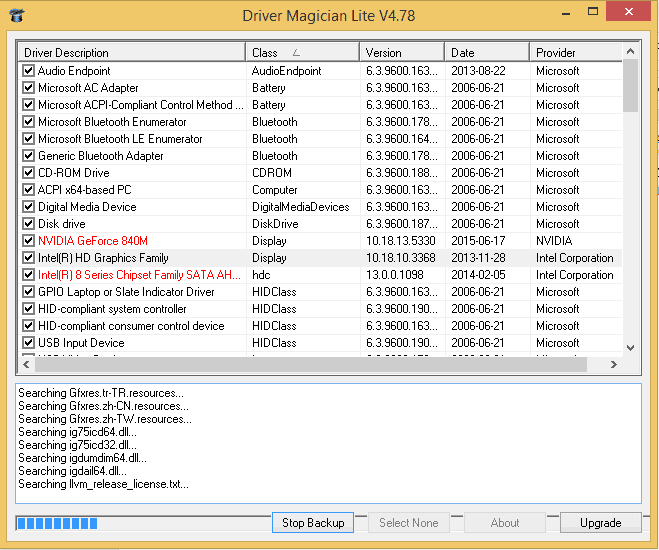659x550 pixels.
Task: Toggle checkbox for Generic Bluetooth Adapter
Action: point(28,155)
